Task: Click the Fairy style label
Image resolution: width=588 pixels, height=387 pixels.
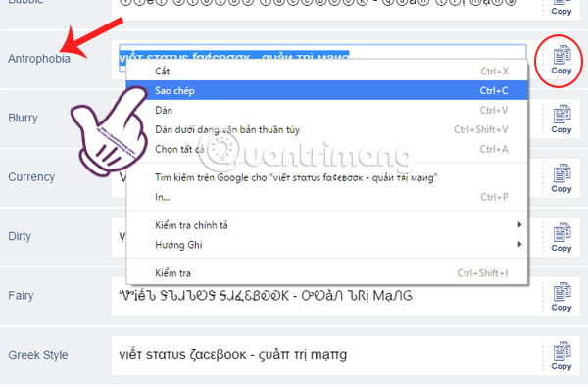Action: point(21,296)
